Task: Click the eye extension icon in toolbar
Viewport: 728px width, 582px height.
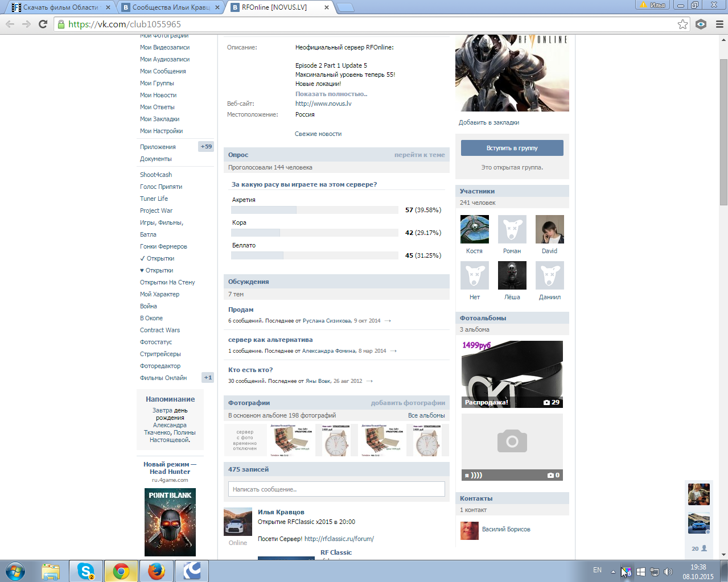Action: (x=701, y=24)
